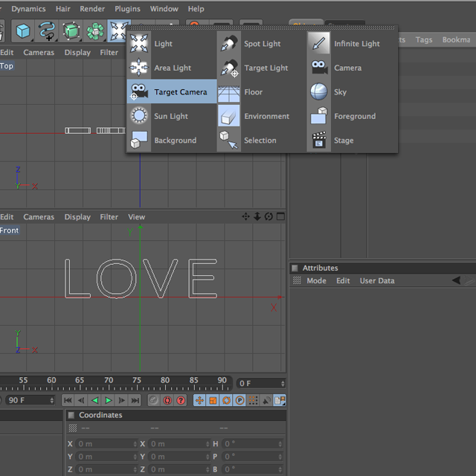Open Attributes Mode menu
This screenshot has width=476, height=476.
(316, 281)
